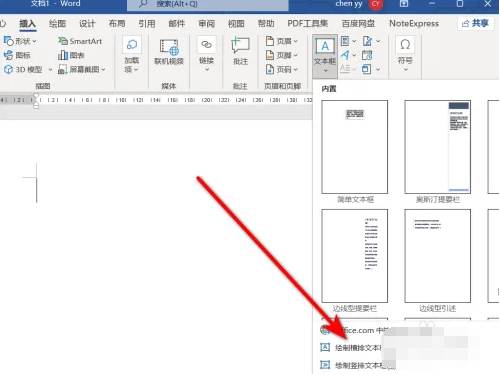Switch to the 引用 tab
Image resolution: width=500 pixels, height=377 pixels.
(x=147, y=24)
